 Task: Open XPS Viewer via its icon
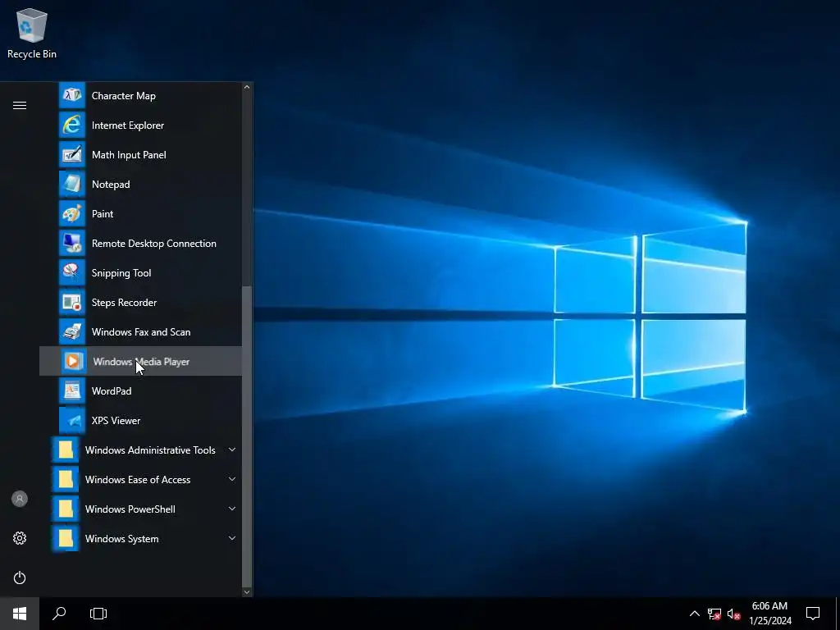pos(72,421)
